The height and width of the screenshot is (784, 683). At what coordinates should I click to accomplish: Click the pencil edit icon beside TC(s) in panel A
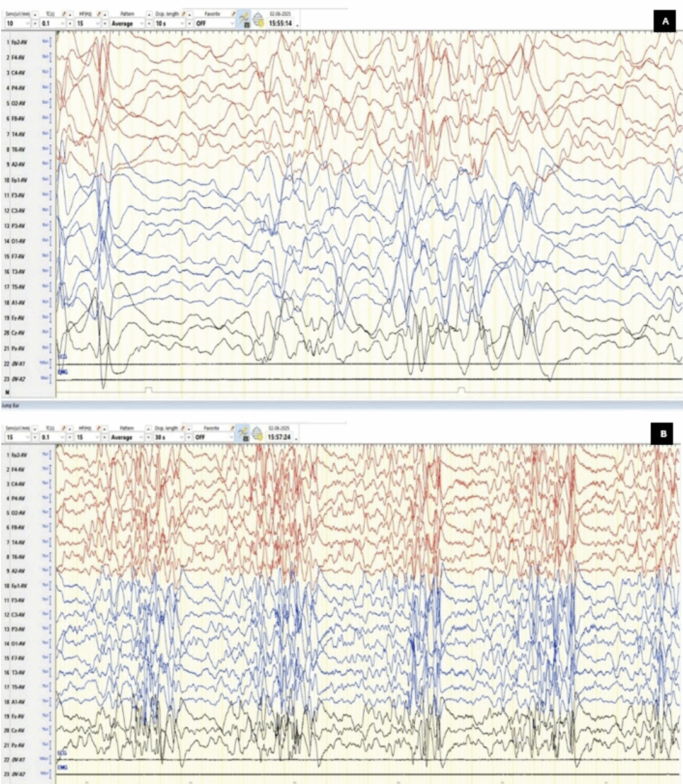click(64, 13)
